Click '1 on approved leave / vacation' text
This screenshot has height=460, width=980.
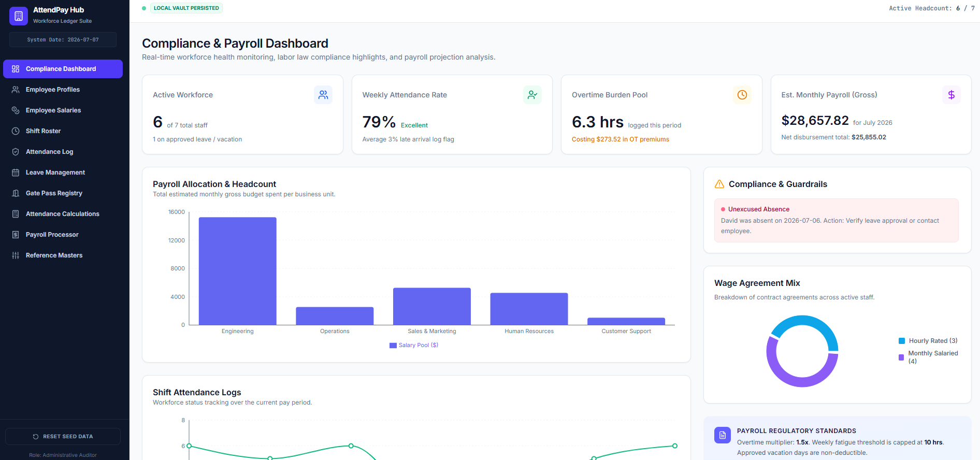point(197,139)
